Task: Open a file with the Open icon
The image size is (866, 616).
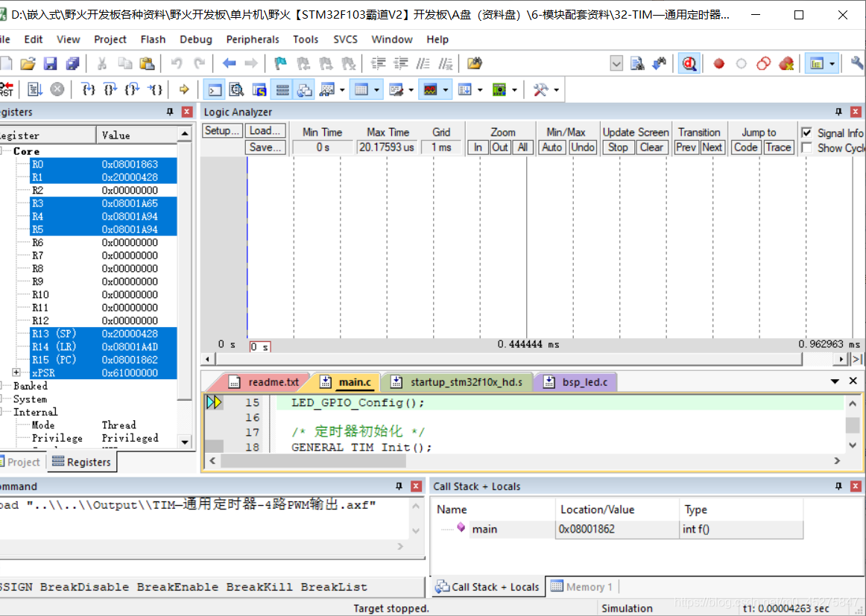Action: click(28, 63)
